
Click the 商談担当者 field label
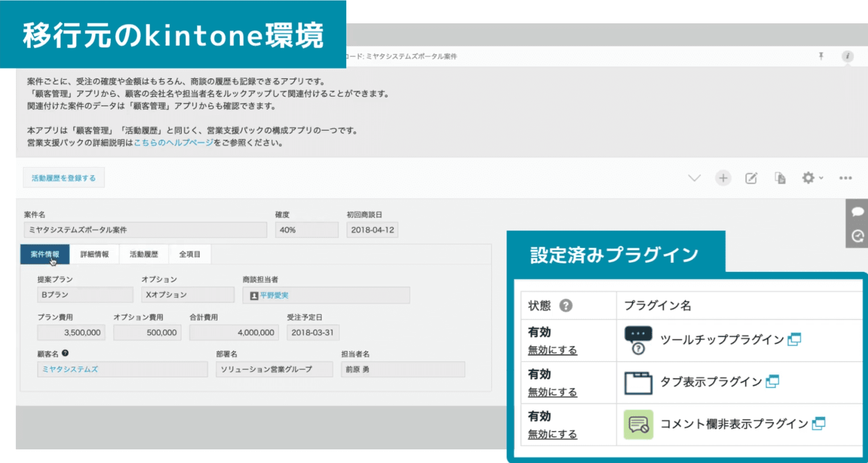pos(260,279)
